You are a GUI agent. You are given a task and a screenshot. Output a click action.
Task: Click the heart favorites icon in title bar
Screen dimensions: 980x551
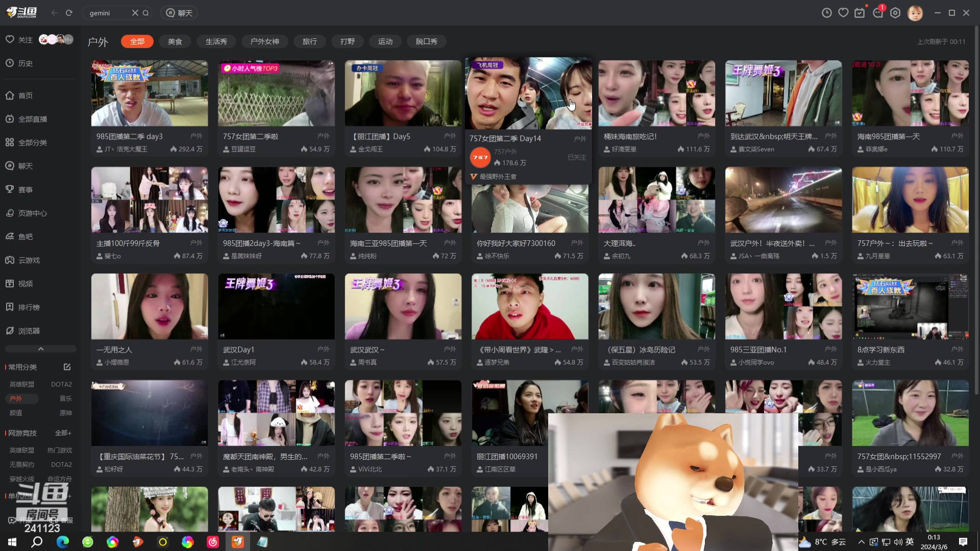coord(843,13)
